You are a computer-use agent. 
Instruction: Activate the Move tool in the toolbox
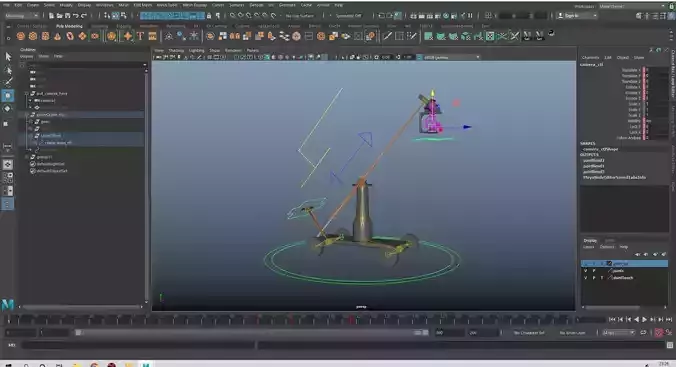click(8, 95)
